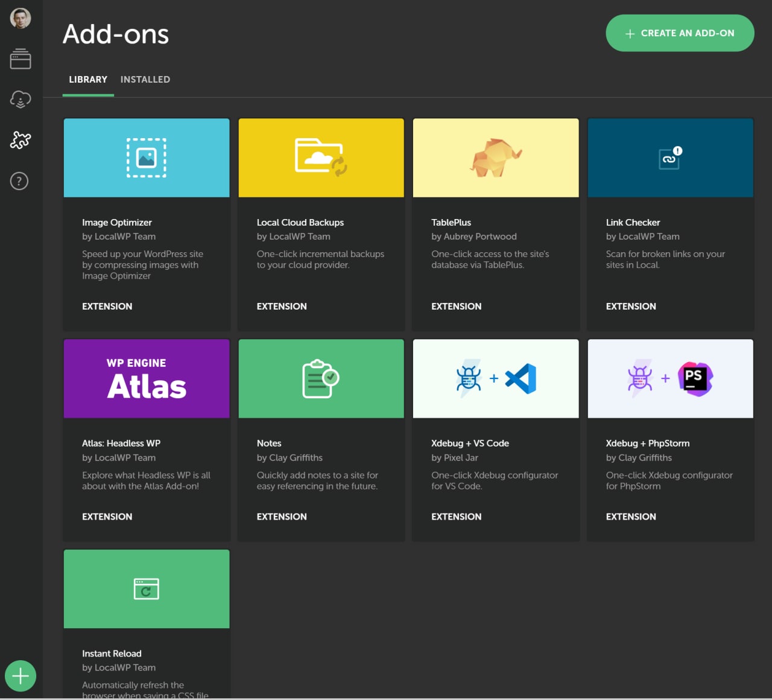This screenshot has width=772, height=700.
Task: Click 'by Clay Griffiths' under Notes
Action: coord(289,458)
